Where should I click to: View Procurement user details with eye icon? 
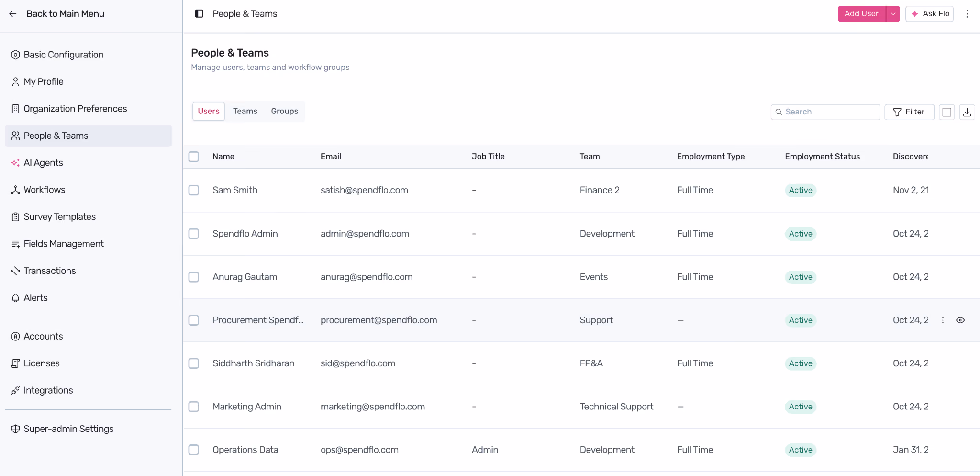pos(960,320)
